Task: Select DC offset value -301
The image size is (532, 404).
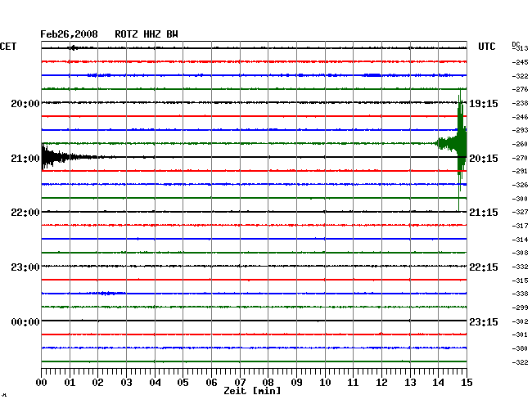Action: tap(520, 334)
